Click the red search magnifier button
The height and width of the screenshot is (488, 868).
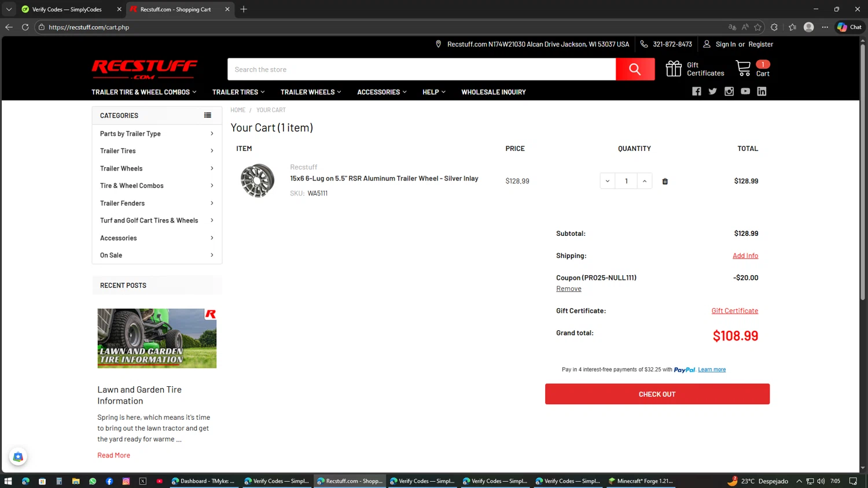(x=635, y=69)
